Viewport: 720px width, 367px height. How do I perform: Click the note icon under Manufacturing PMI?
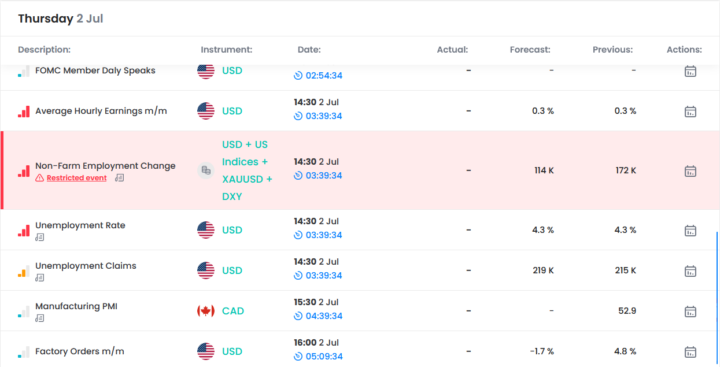(40, 318)
